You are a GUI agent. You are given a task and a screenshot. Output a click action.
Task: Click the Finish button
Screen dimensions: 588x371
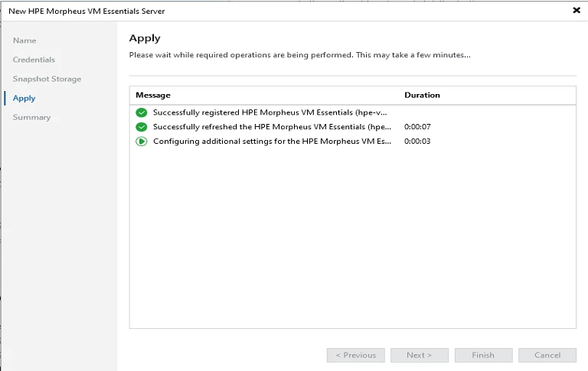(x=483, y=355)
